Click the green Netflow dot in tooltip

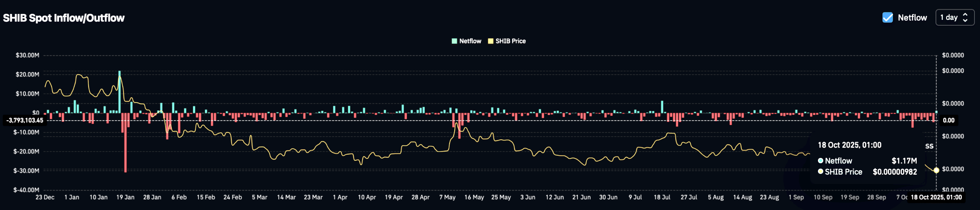(821, 161)
